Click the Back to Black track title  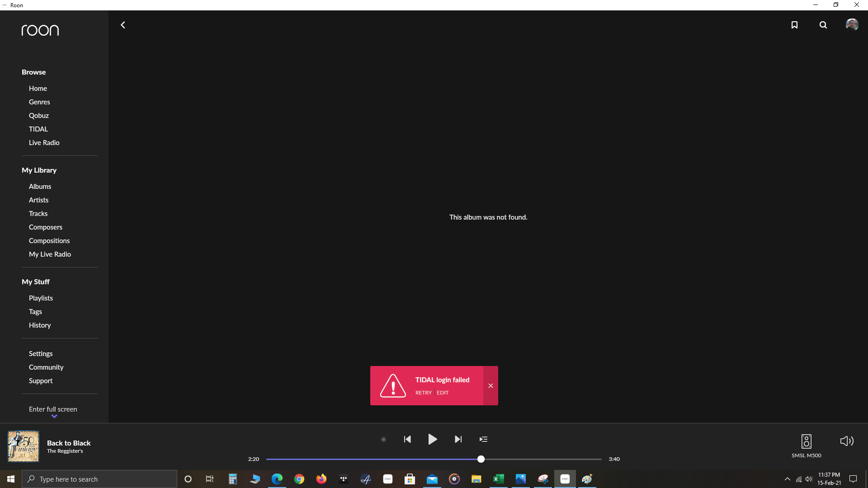[x=69, y=443]
